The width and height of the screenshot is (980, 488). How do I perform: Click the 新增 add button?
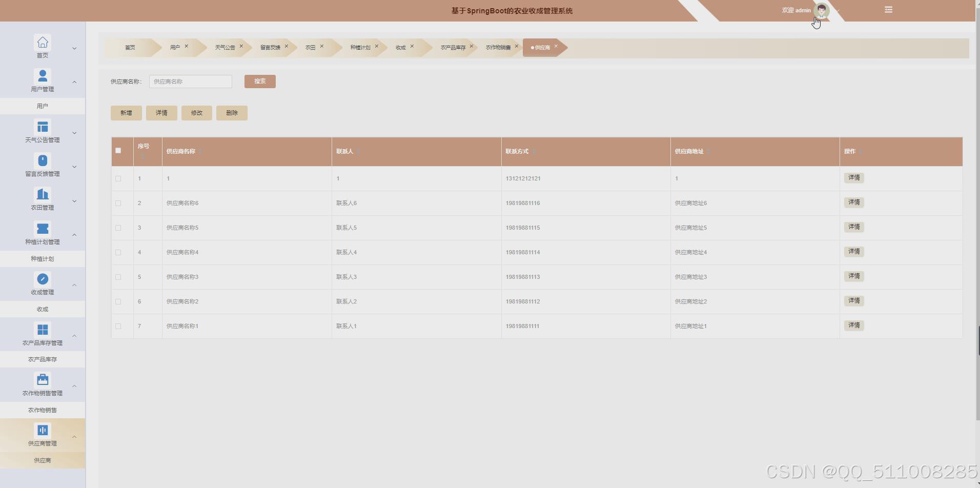(x=126, y=113)
